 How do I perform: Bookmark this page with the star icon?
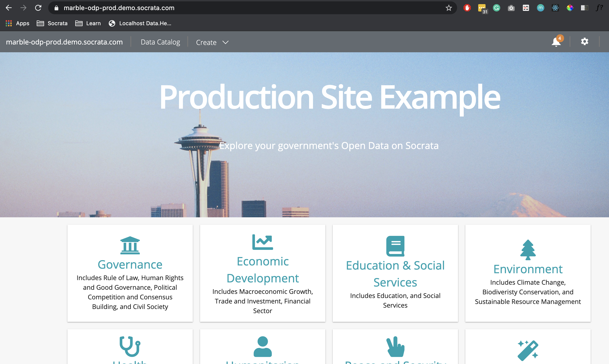[449, 8]
